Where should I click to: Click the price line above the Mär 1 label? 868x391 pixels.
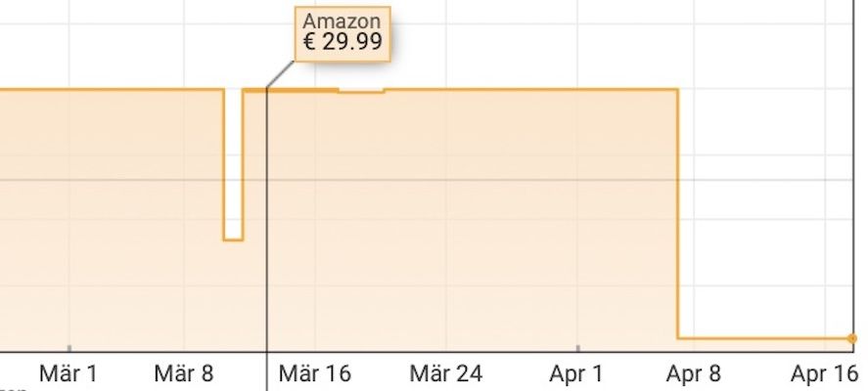coord(69,90)
